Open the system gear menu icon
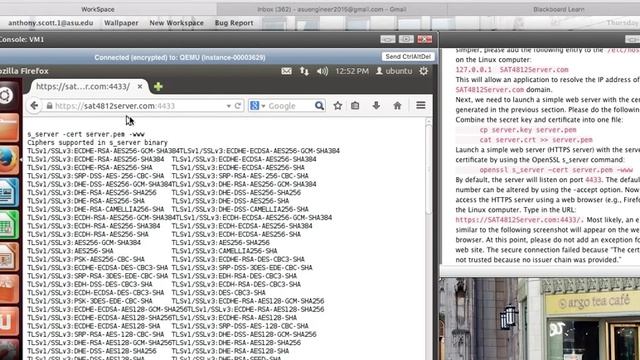This screenshot has height=360, width=640. (424, 71)
